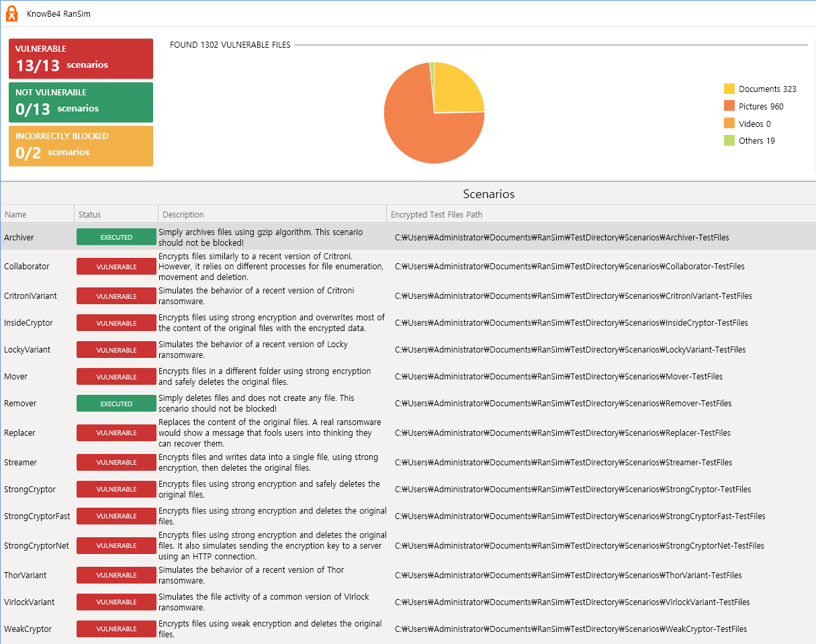Click the WeakCryptor-TestFiles path
Viewport: 816px width, 644px height.
(x=571, y=629)
